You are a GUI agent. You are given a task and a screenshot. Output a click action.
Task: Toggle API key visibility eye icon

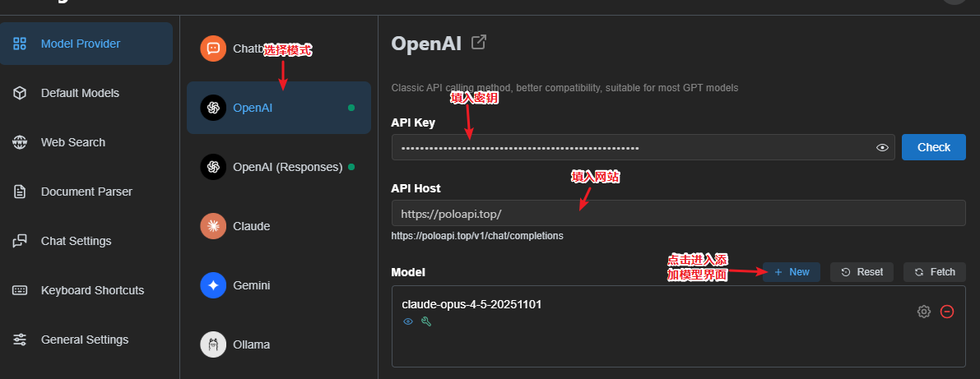(883, 148)
